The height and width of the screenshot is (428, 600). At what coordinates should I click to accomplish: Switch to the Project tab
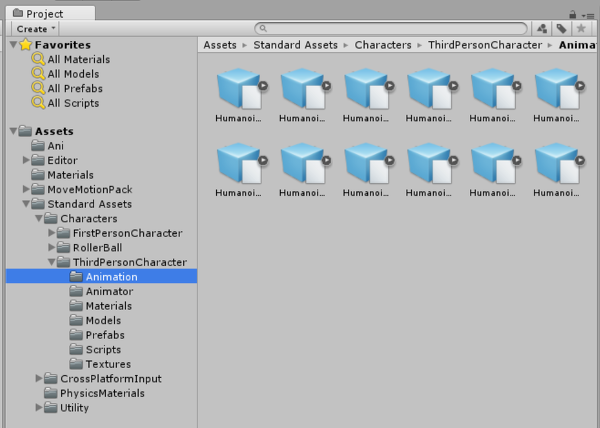(50, 14)
